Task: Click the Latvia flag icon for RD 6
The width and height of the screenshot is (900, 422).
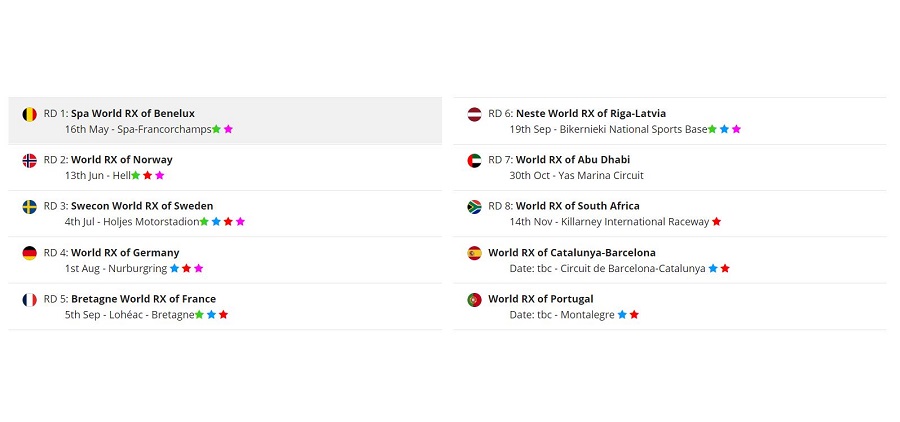Action: [x=475, y=114]
